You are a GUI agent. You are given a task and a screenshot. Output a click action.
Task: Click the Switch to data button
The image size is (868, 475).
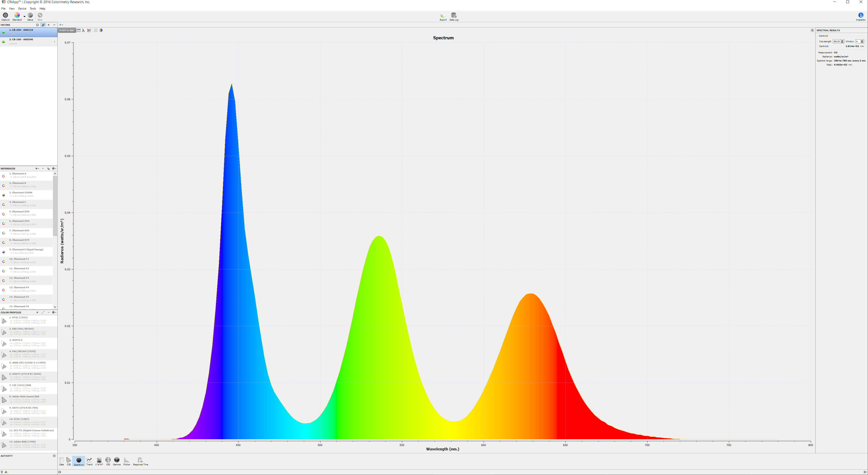click(x=67, y=30)
